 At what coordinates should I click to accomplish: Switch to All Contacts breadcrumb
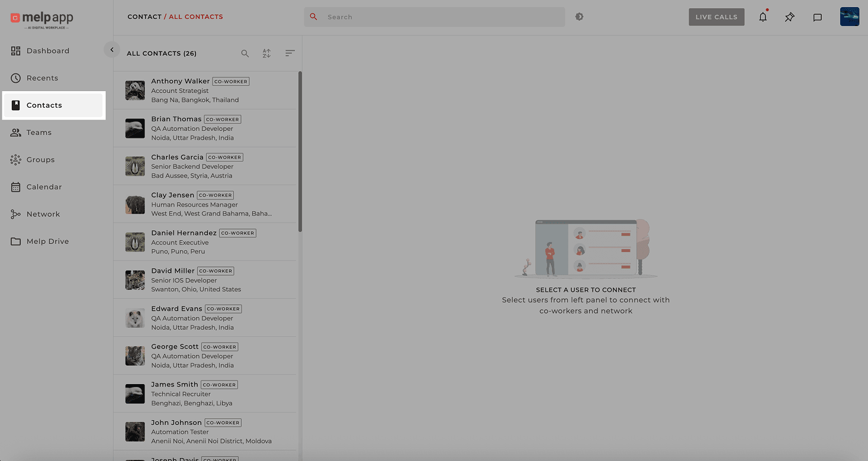coord(195,17)
